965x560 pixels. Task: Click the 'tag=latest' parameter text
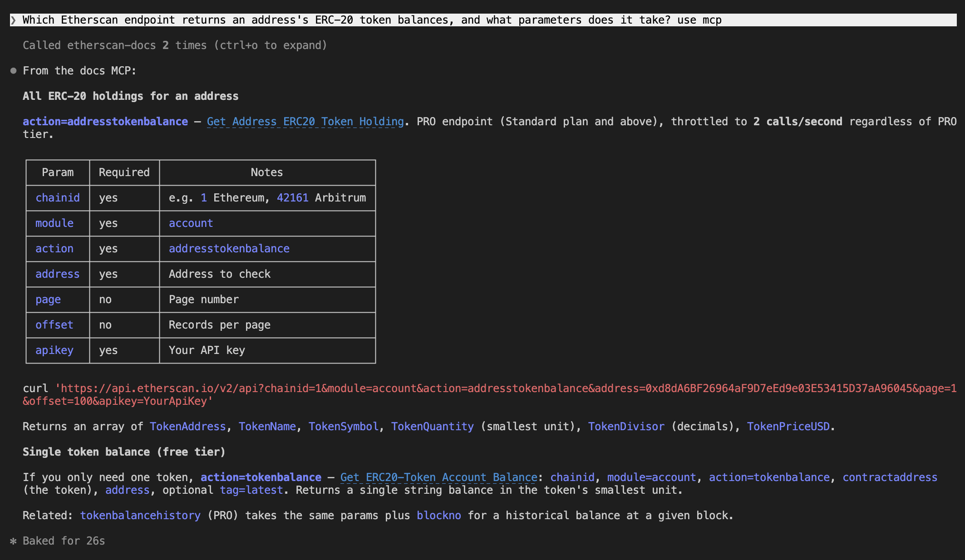point(251,490)
